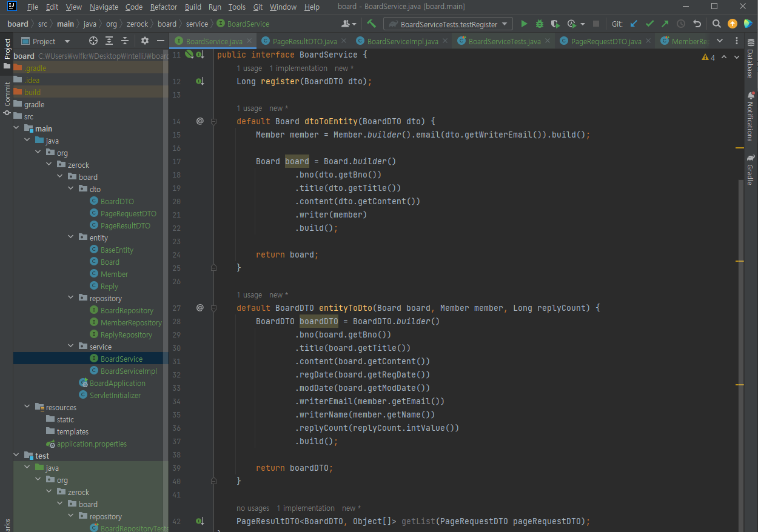Viewport: 758px width, 532px height.
Task: Click the Spring bean gutter icon on line 11
Action: (189, 55)
